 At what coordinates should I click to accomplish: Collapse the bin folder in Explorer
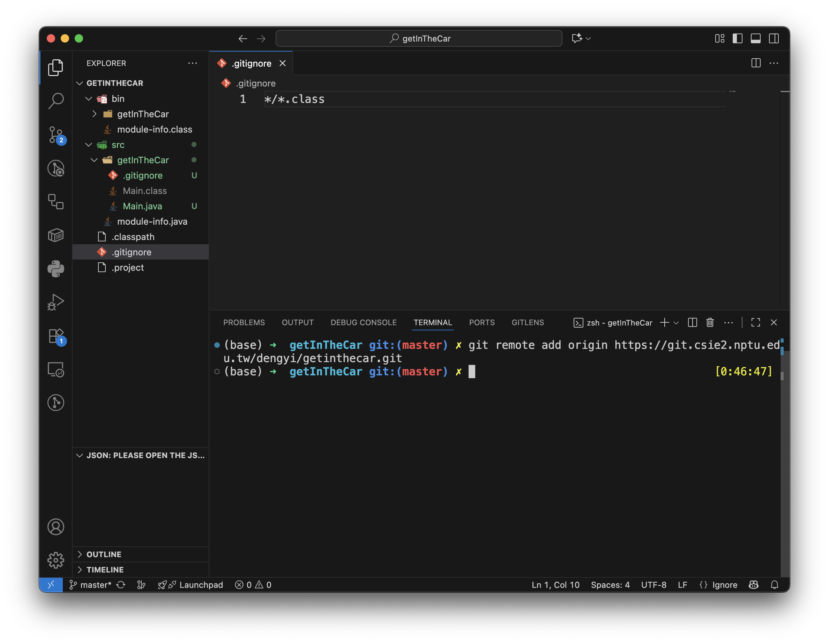tap(89, 99)
